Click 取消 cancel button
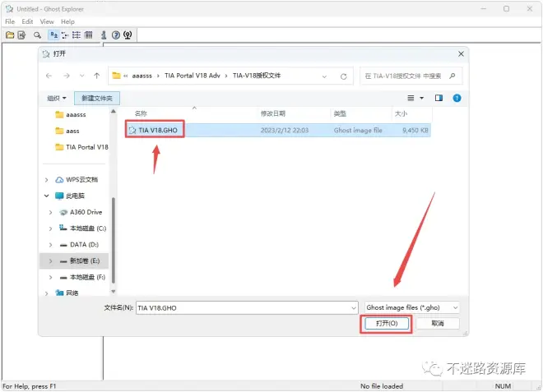This screenshot has height=392, width=543. pos(438,324)
